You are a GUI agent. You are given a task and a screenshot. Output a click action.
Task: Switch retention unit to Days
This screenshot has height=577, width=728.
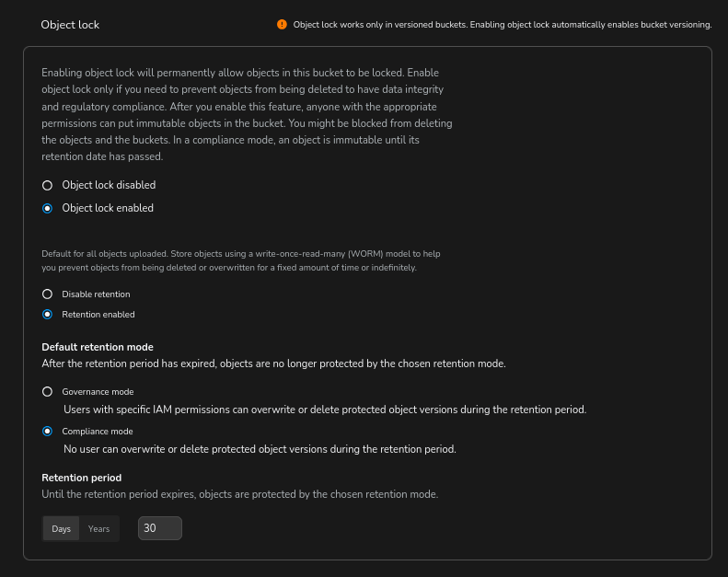pos(62,529)
